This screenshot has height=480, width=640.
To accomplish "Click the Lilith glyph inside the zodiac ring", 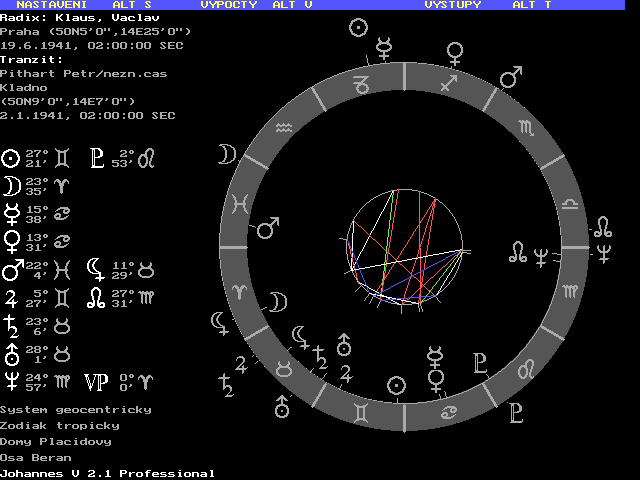I will pos(301,338).
